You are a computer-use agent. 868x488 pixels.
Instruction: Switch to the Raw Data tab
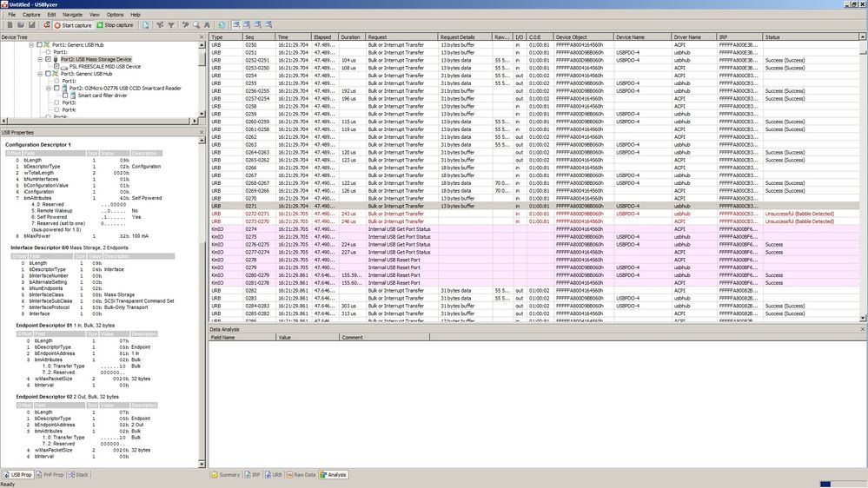pyautogui.click(x=301, y=475)
